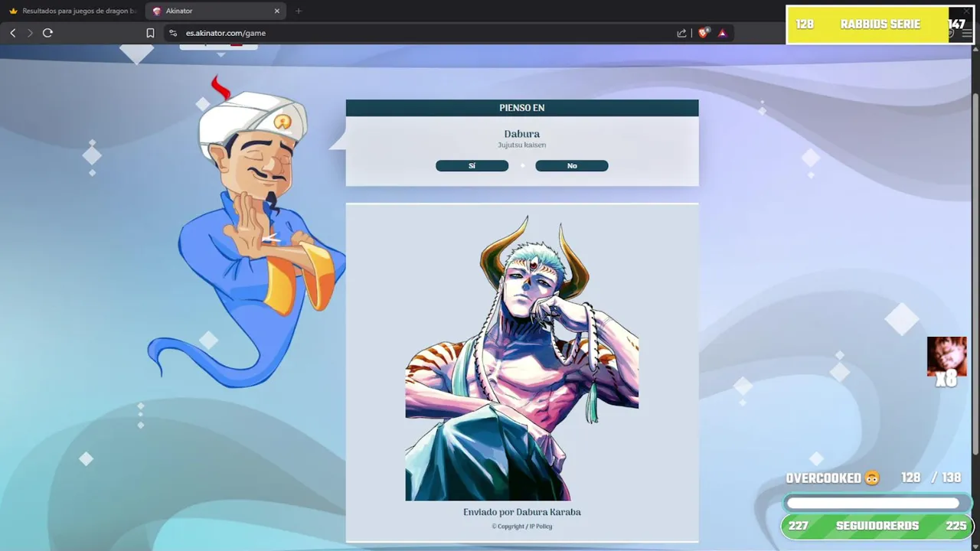This screenshot has height=551, width=980.
Task: Click the PIENSO EN header
Action: (x=522, y=108)
